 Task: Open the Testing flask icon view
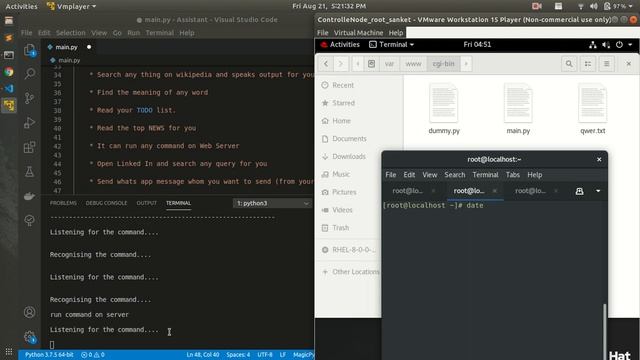click(x=29, y=171)
